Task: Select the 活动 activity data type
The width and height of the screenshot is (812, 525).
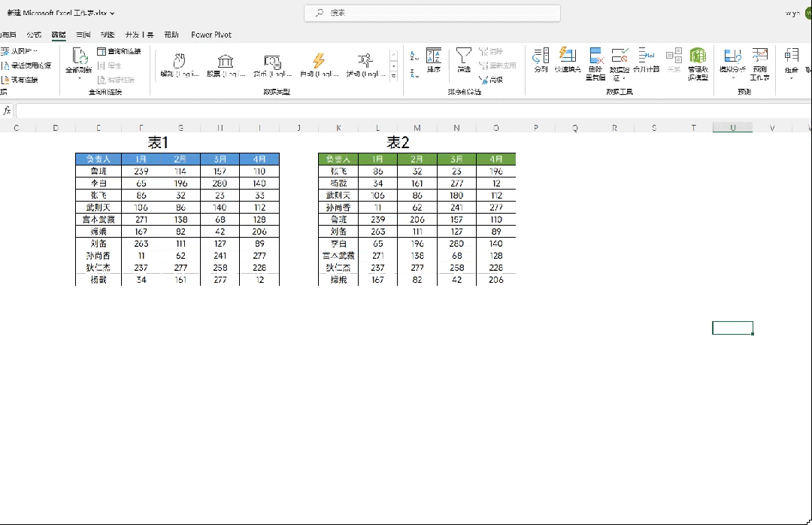Action: [365, 65]
